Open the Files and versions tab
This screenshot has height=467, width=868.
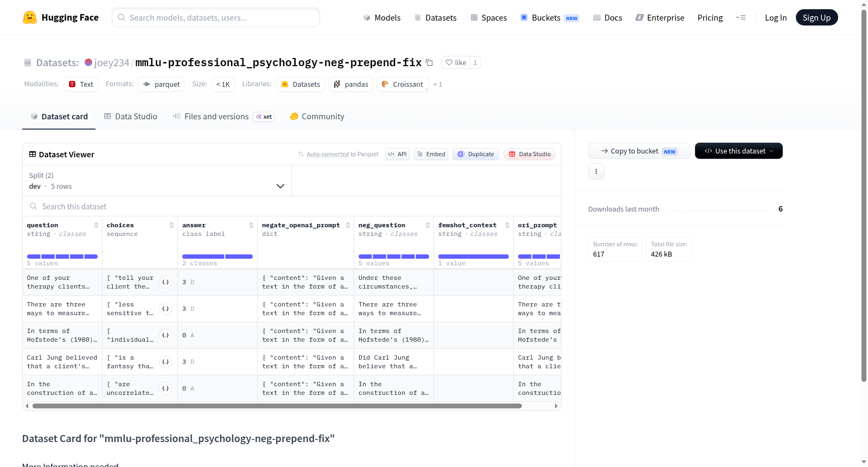click(x=224, y=117)
